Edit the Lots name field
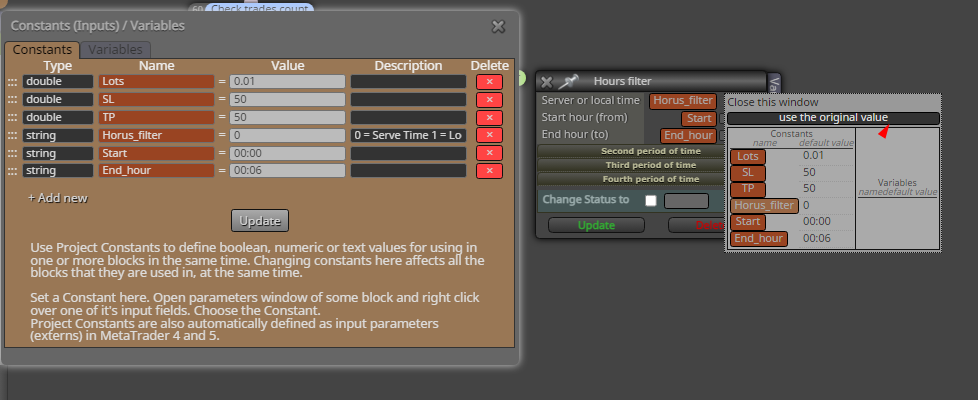This screenshot has width=978, height=400. [157, 82]
